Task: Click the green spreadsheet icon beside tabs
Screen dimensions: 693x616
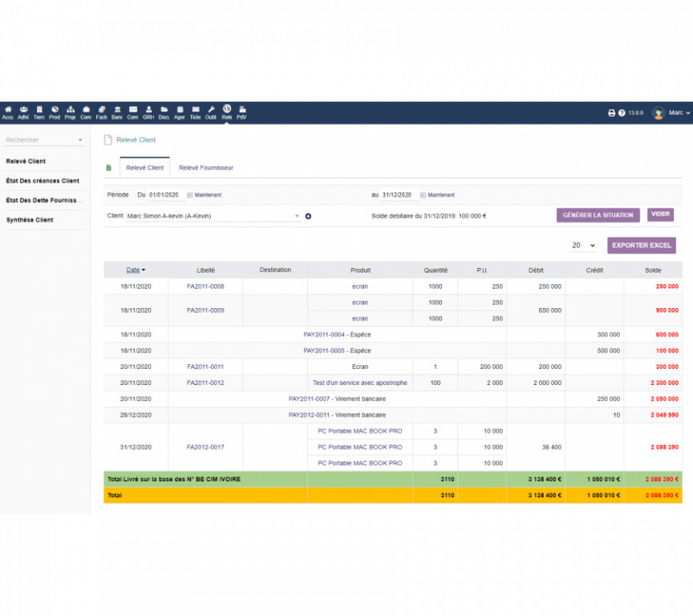Action: [109, 168]
